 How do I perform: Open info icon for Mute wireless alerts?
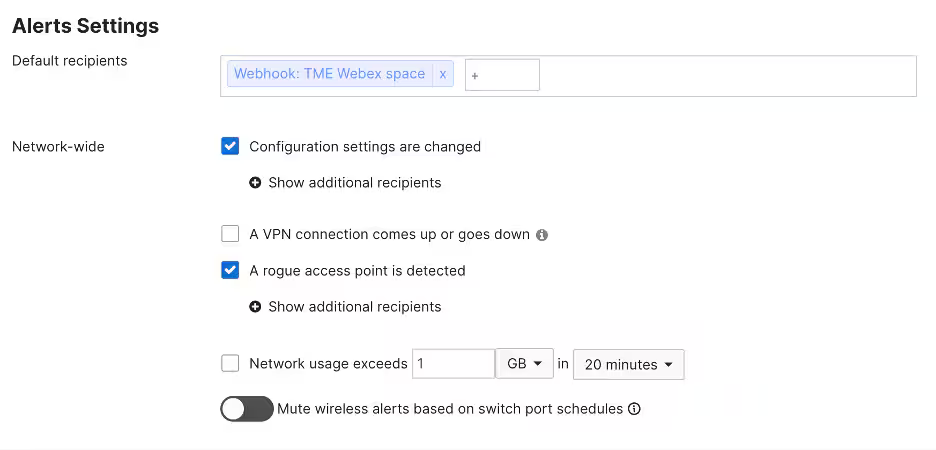tap(635, 409)
